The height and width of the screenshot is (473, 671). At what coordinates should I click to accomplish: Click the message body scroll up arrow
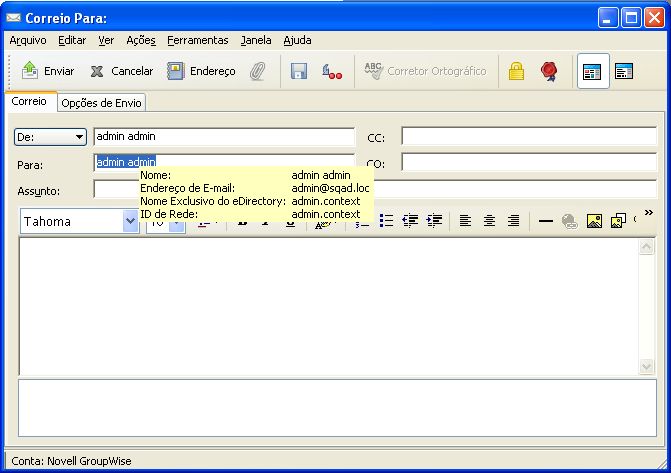pos(646,247)
